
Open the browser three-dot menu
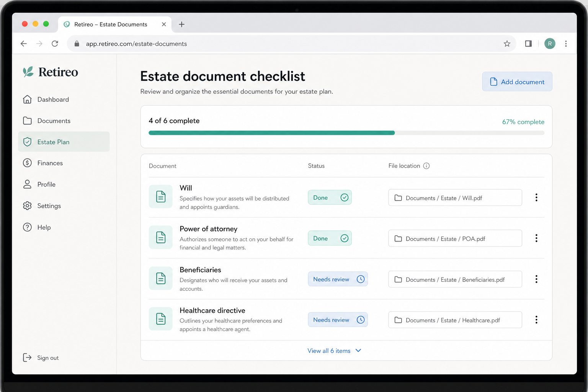click(566, 44)
